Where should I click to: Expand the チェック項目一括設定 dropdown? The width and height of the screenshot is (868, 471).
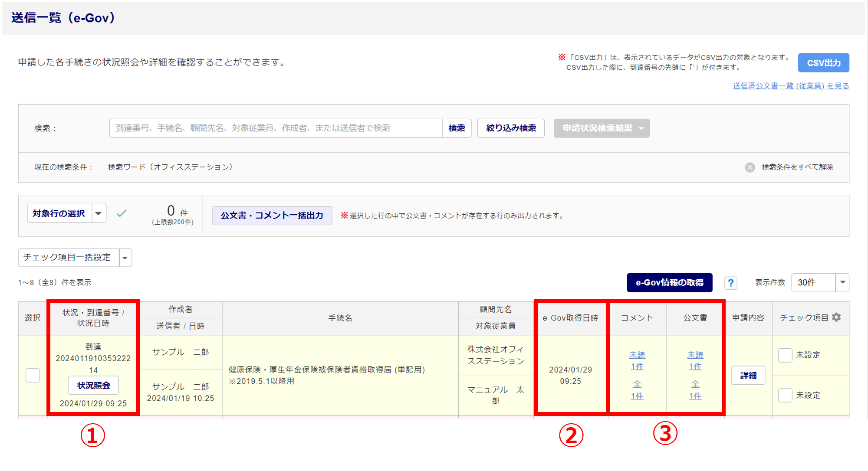[125, 258]
